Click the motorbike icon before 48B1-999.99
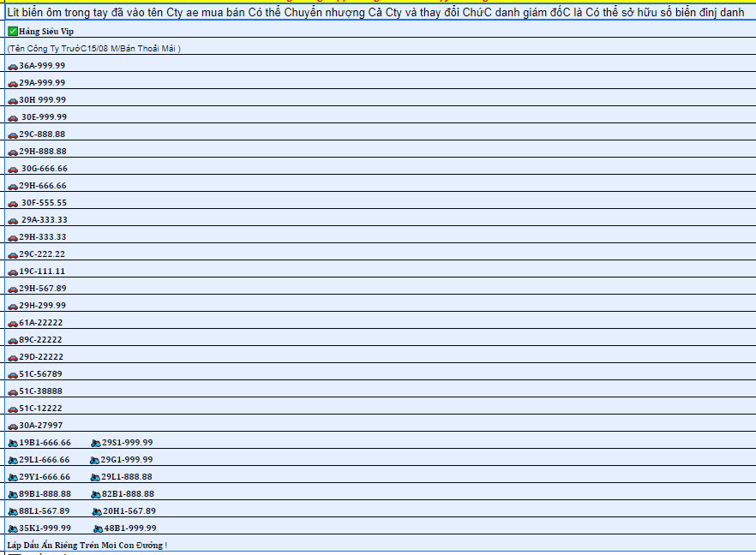Image resolution: width=756 pixels, height=555 pixels. pyautogui.click(x=99, y=528)
